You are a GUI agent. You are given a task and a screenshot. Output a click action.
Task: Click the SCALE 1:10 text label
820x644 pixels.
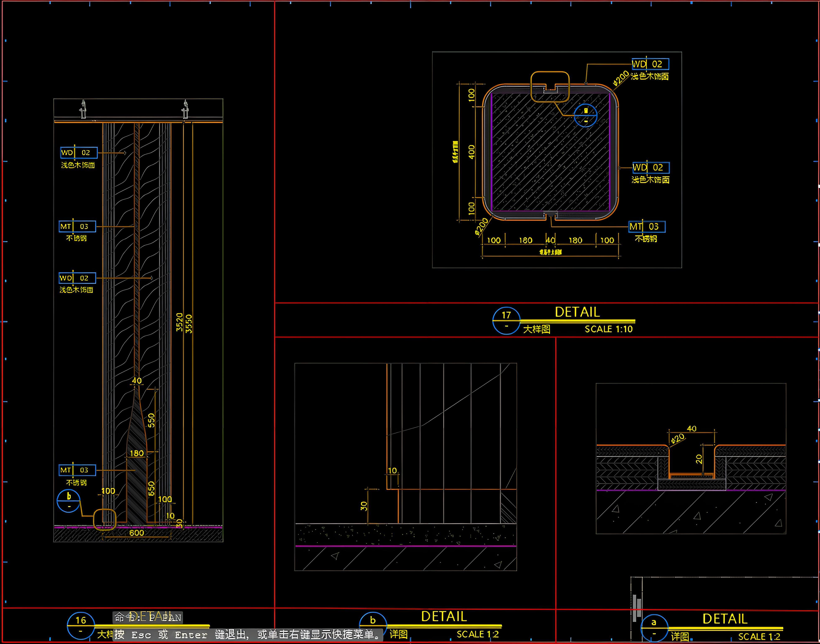pos(608,329)
